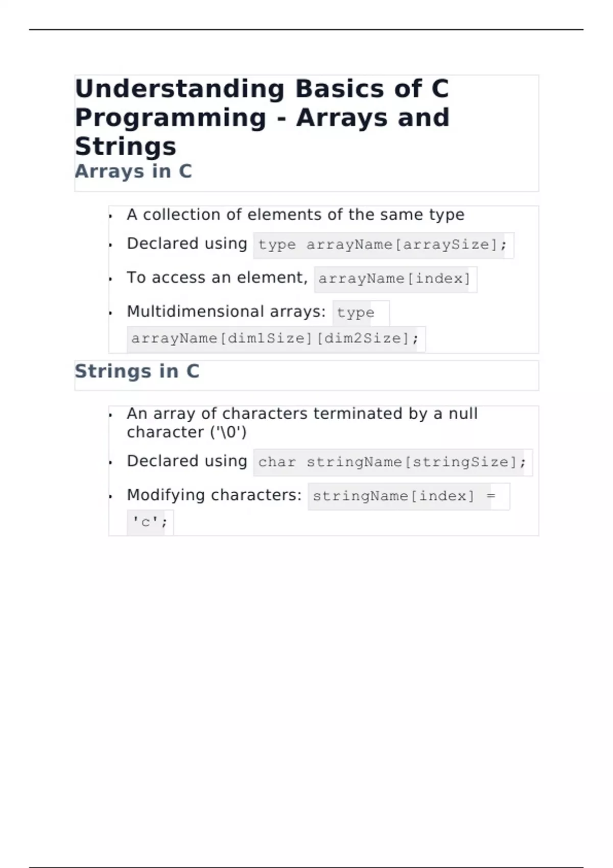Click the 'Multidimensional arrays:' label text

coord(226,311)
